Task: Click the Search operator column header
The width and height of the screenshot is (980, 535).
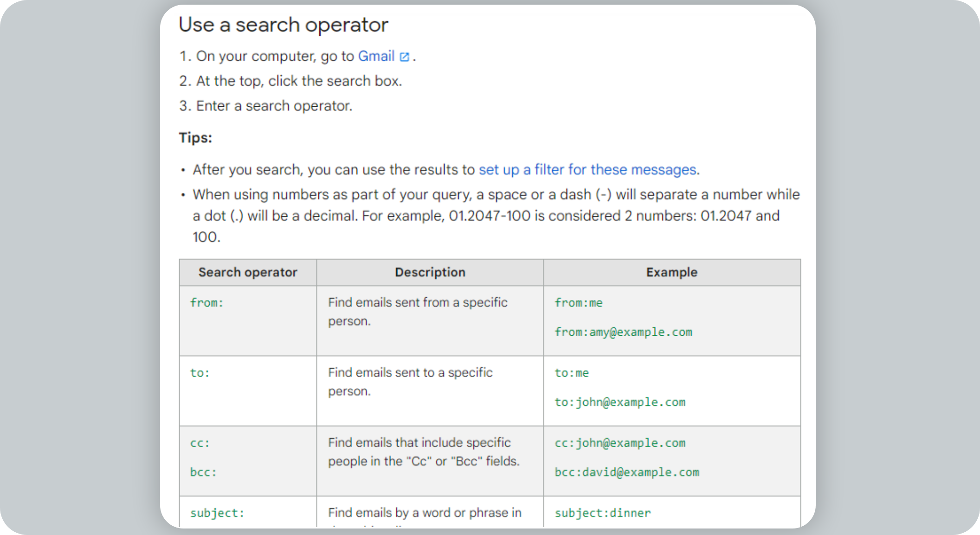Action: pyautogui.click(x=248, y=272)
